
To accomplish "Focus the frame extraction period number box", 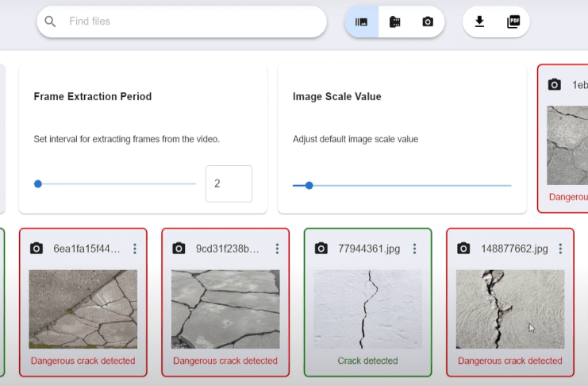I will coord(229,183).
